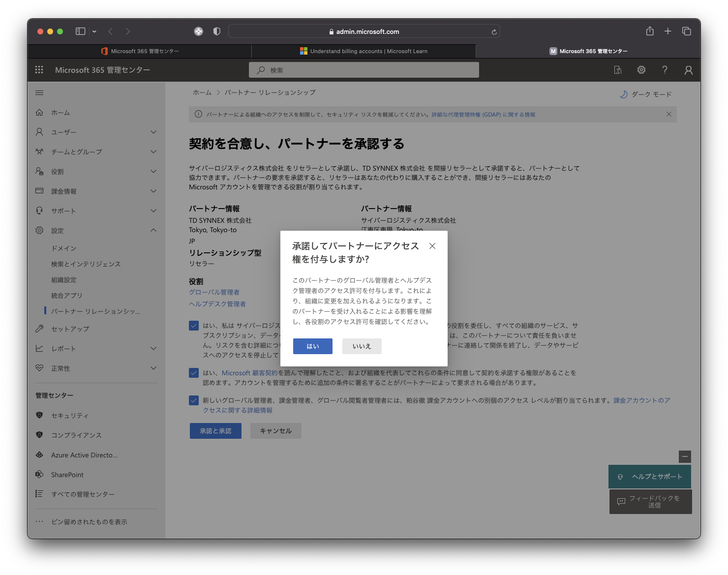The width and height of the screenshot is (728, 575).
Task: Click the チームとグループ icon
Action: click(x=39, y=151)
